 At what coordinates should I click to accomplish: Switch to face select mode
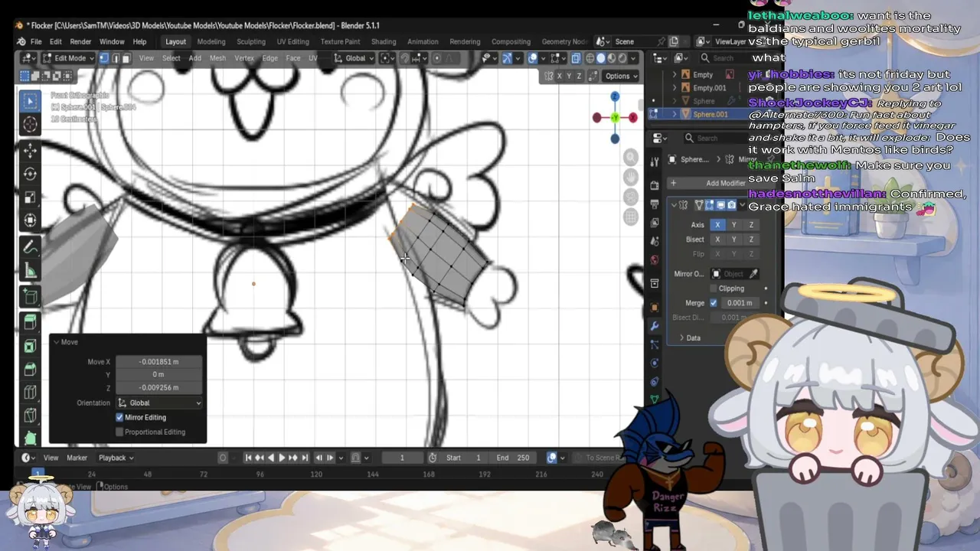click(x=126, y=58)
